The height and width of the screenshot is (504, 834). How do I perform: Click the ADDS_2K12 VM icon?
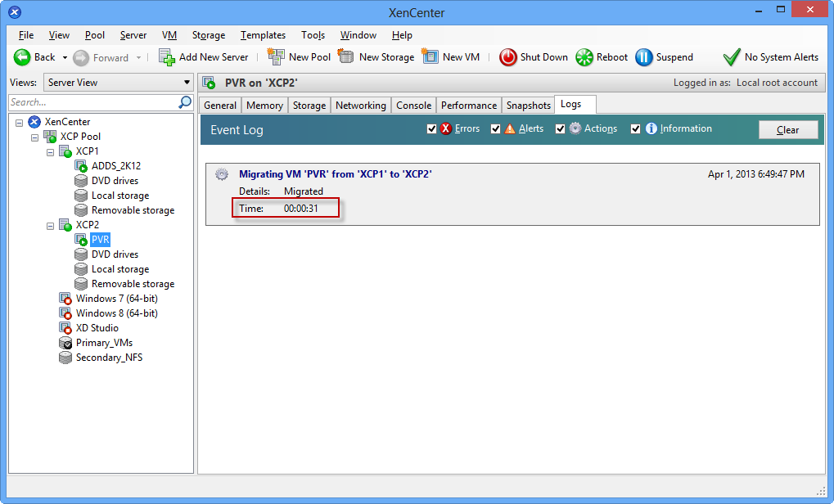(x=81, y=166)
